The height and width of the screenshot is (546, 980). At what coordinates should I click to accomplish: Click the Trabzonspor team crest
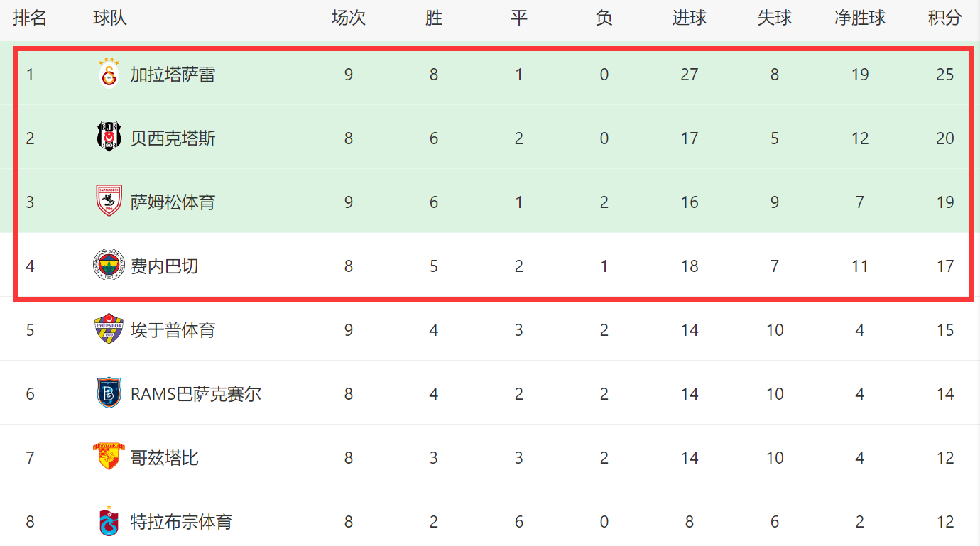pos(109,522)
